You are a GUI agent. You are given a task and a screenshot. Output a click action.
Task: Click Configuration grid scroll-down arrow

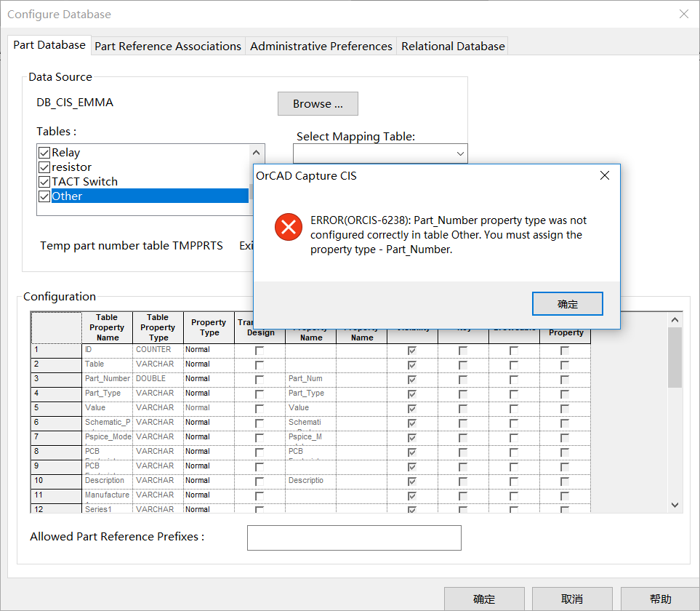coord(675,505)
